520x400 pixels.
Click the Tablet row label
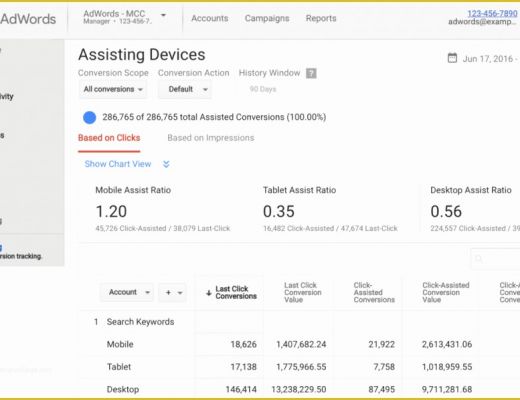(x=119, y=367)
